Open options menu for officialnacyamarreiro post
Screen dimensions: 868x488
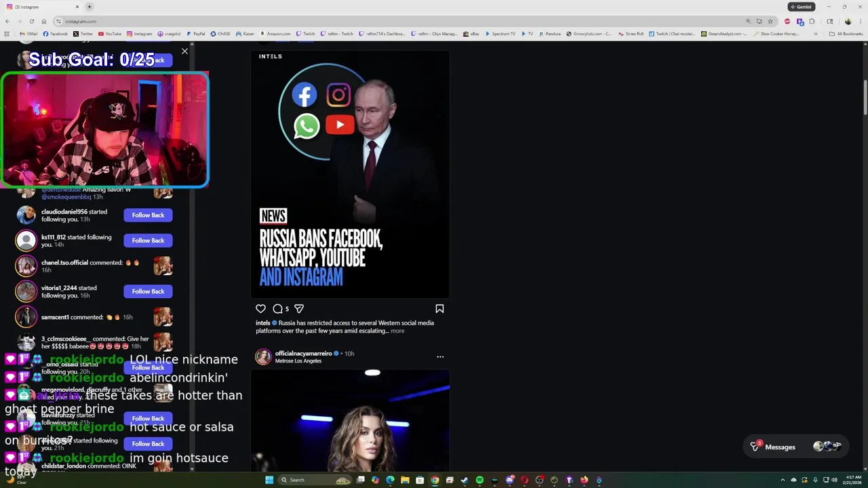[x=440, y=357]
